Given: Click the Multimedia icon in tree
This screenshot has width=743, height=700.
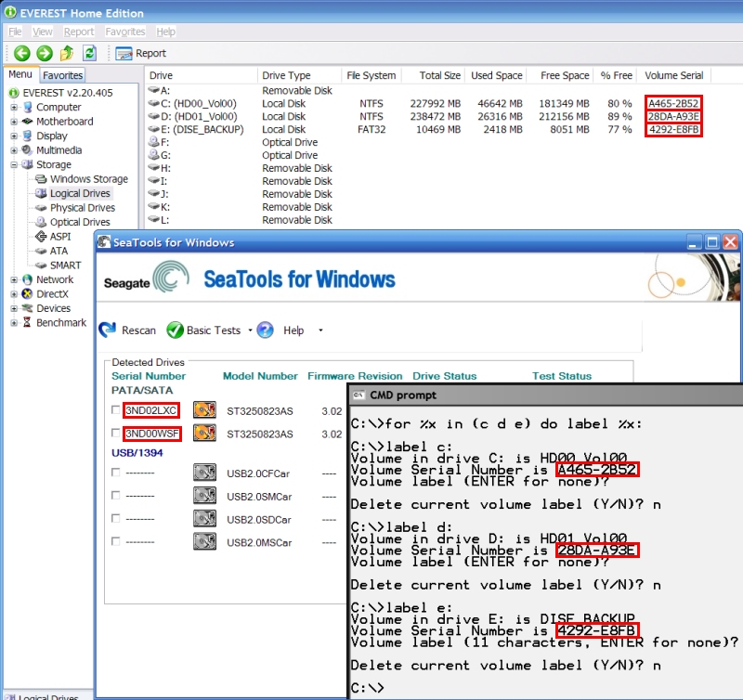Looking at the screenshot, I should tap(28, 150).
